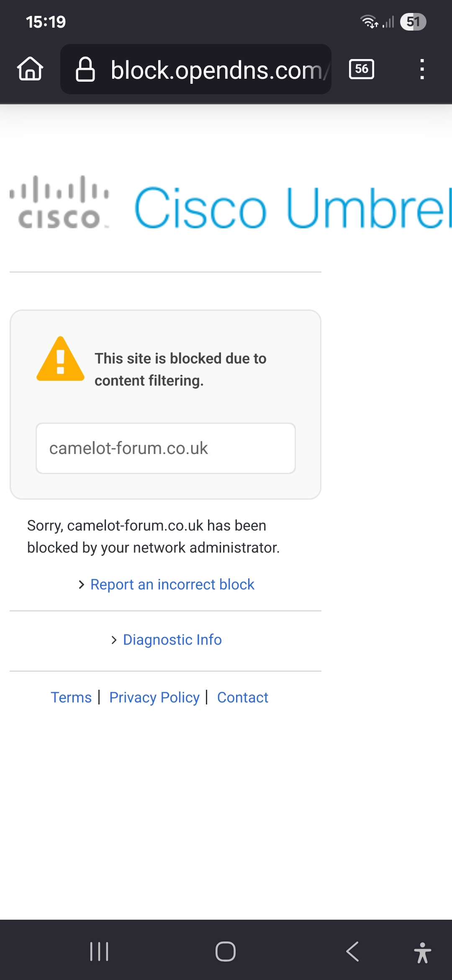Expand Report an incorrect block chevron
This screenshot has height=980, width=452.
point(82,585)
